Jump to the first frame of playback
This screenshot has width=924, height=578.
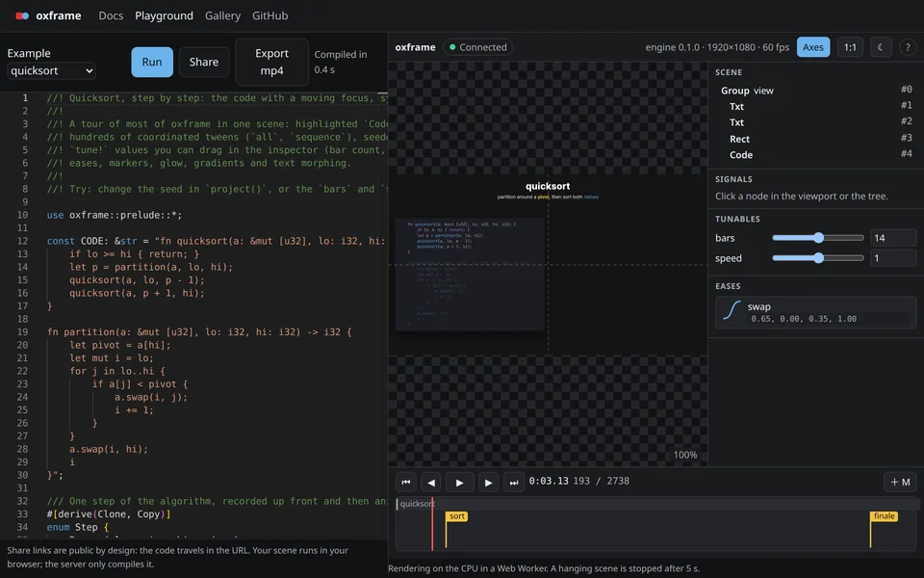(406, 482)
